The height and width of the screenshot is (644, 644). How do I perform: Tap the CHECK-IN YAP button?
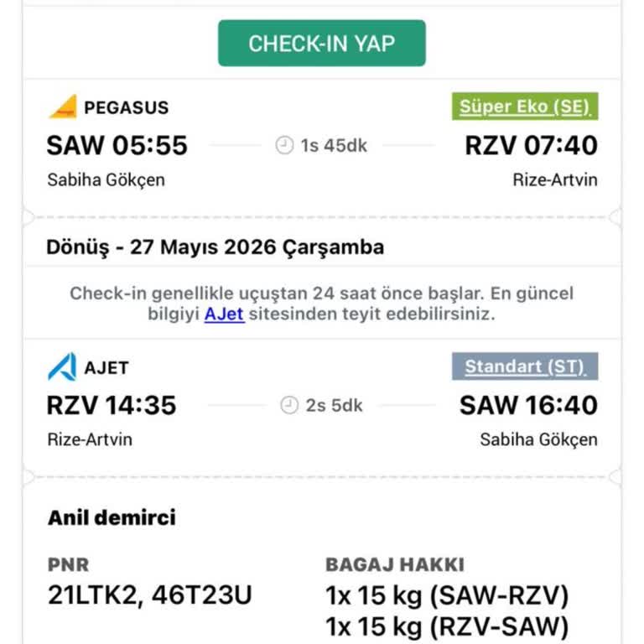pos(322,43)
